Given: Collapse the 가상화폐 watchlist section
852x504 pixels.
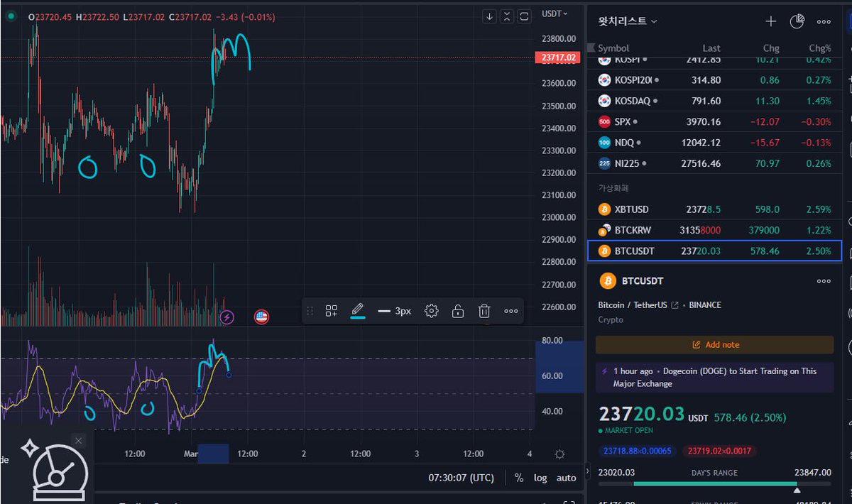Looking at the screenshot, I should pos(613,188).
